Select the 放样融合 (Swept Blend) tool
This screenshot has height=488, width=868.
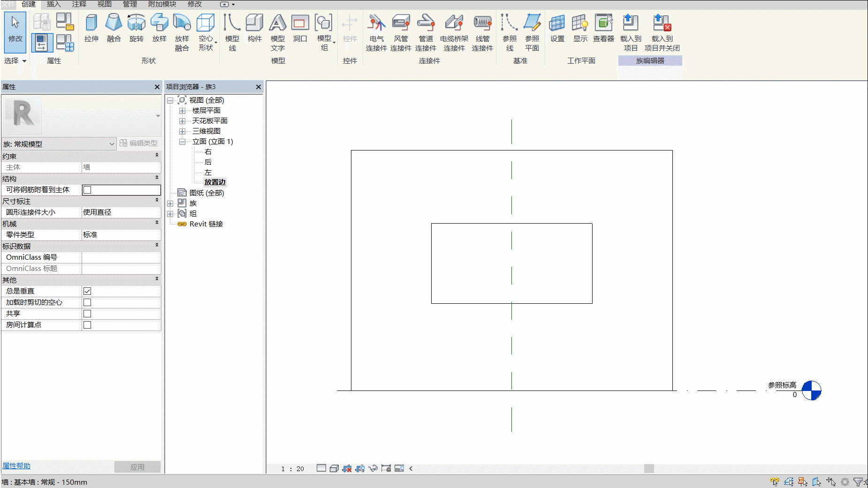point(182,32)
